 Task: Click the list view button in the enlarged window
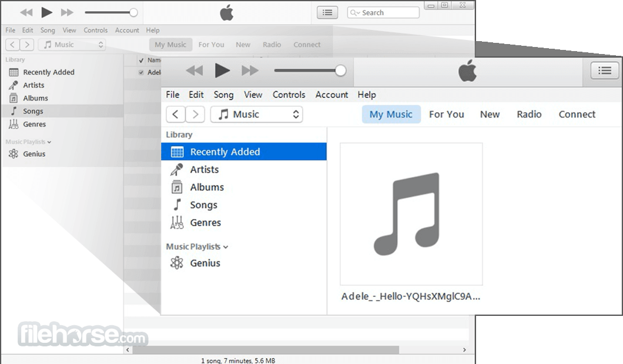point(605,70)
